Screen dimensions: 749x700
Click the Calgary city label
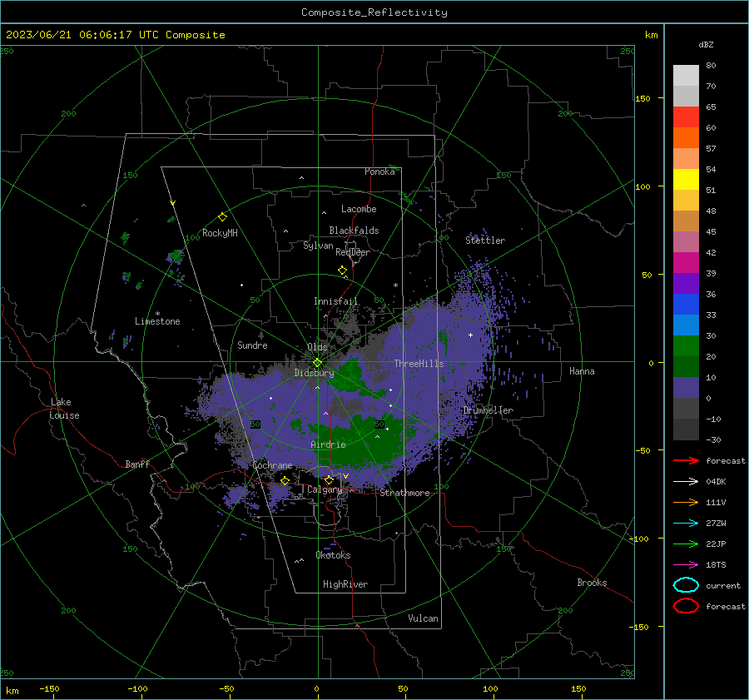click(325, 489)
